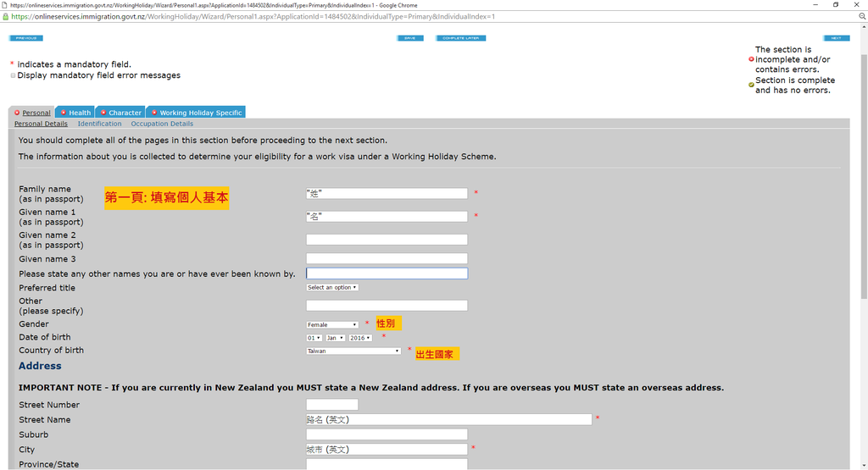The height and width of the screenshot is (470, 868).
Task: Click the IMPORTANT NOTE address text
Action: tap(371, 388)
